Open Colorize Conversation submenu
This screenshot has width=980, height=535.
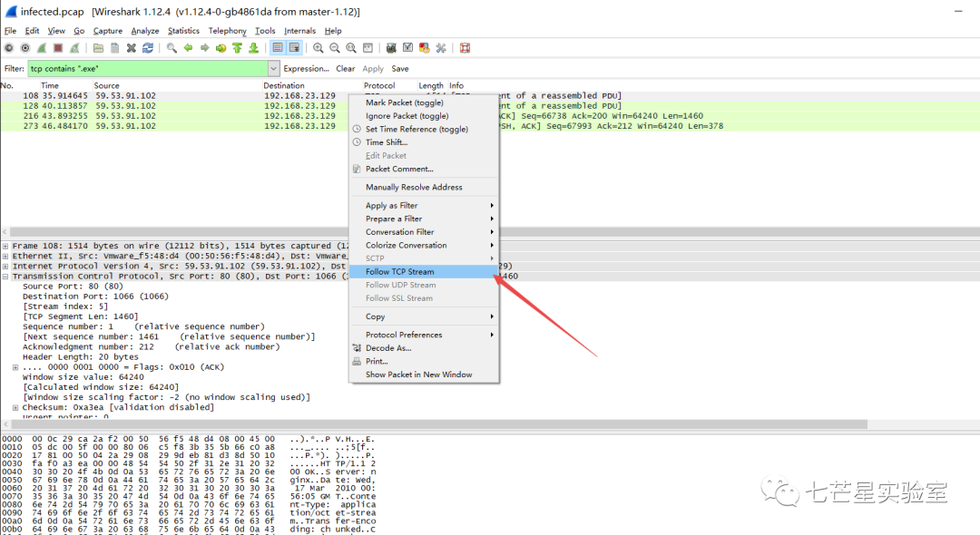coord(424,246)
